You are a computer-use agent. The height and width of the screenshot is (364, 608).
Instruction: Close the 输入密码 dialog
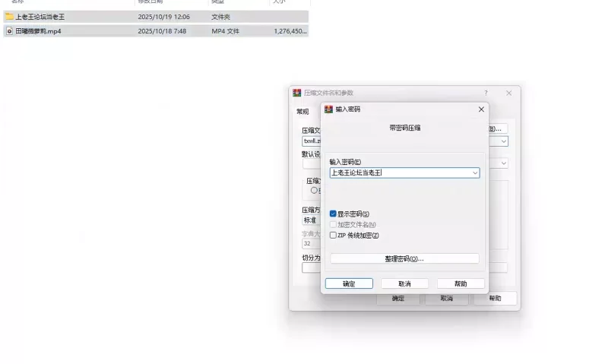pyautogui.click(x=481, y=109)
